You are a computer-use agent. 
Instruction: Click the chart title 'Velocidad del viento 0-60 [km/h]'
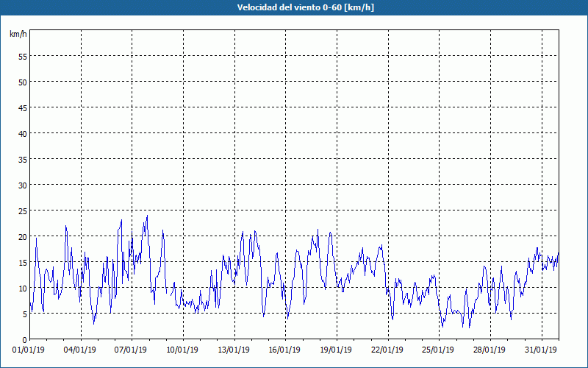(x=305, y=7)
